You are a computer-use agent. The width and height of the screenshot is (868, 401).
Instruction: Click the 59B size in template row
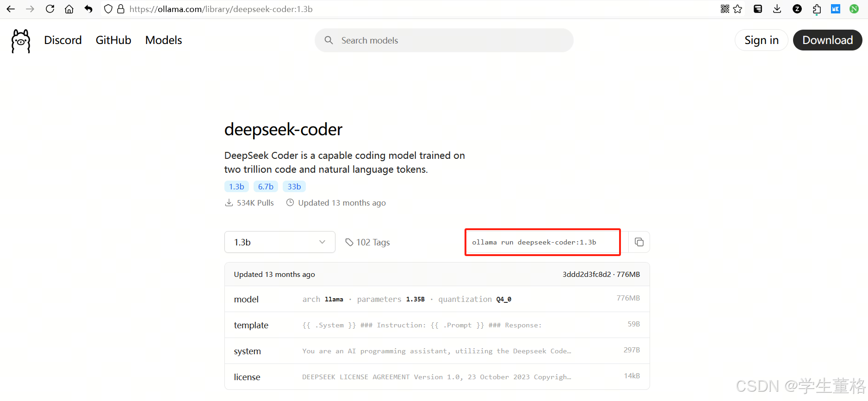(634, 324)
